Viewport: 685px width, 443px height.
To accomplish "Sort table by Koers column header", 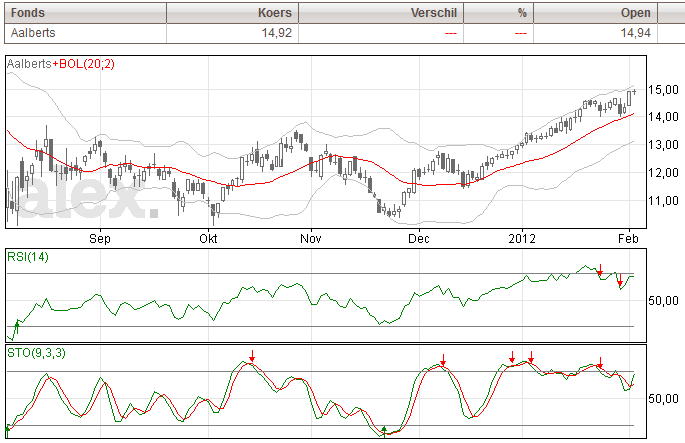I will (232, 13).
